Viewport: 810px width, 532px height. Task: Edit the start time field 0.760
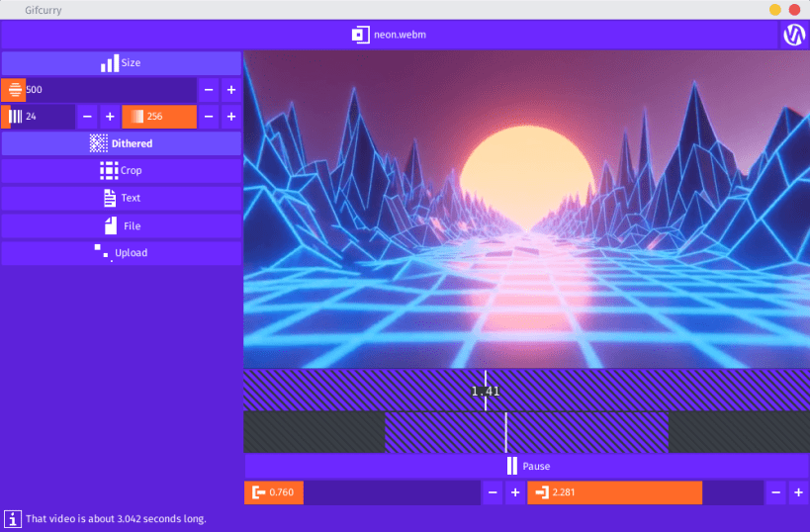pos(362,492)
